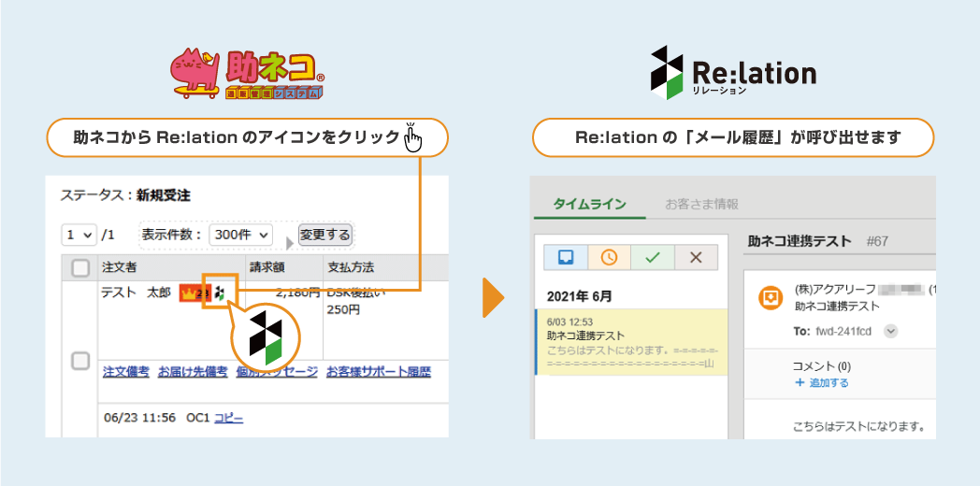This screenshot has height=486, width=980.
Task: Click the Re:lation icon beside テスト 太郎
Action: point(220,293)
